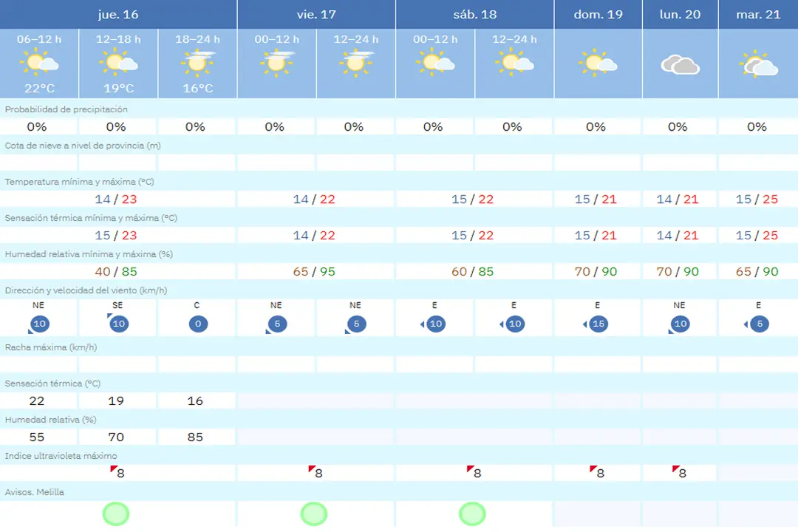Click the sensación térmica value 16
Image resolution: width=798 pixels, height=532 pixels.
[195, 400]
